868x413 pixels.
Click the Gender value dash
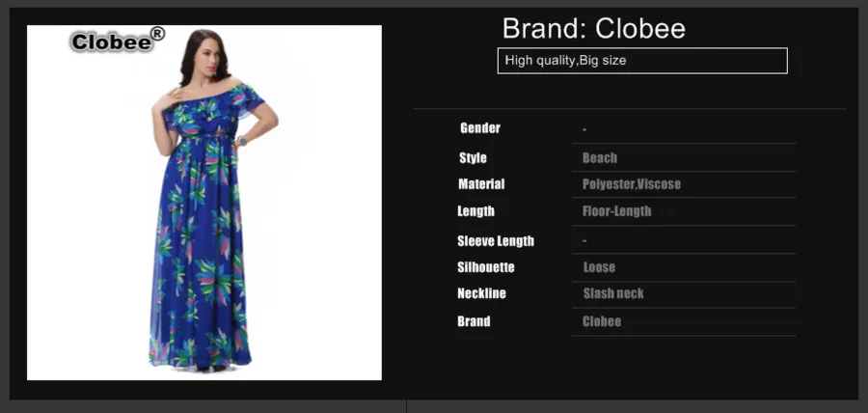pyautogui.click(x=584, y=129)
